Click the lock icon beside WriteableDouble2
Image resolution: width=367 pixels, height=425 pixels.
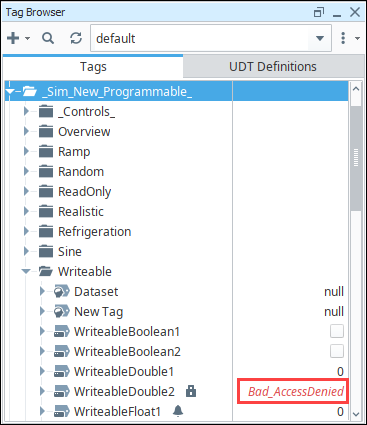[x=191, y=391]
